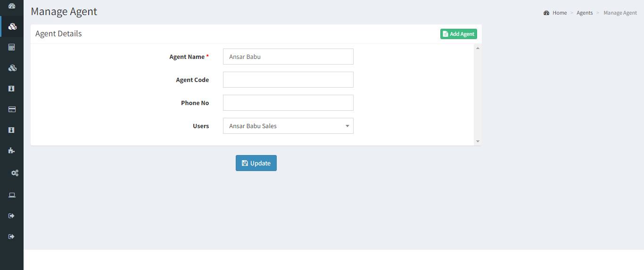Image resolution: width=644 pixels, height=270 pixels.
Task: Click the highlighted active cubes sidebar icon
Action: (x=12, y=26)
